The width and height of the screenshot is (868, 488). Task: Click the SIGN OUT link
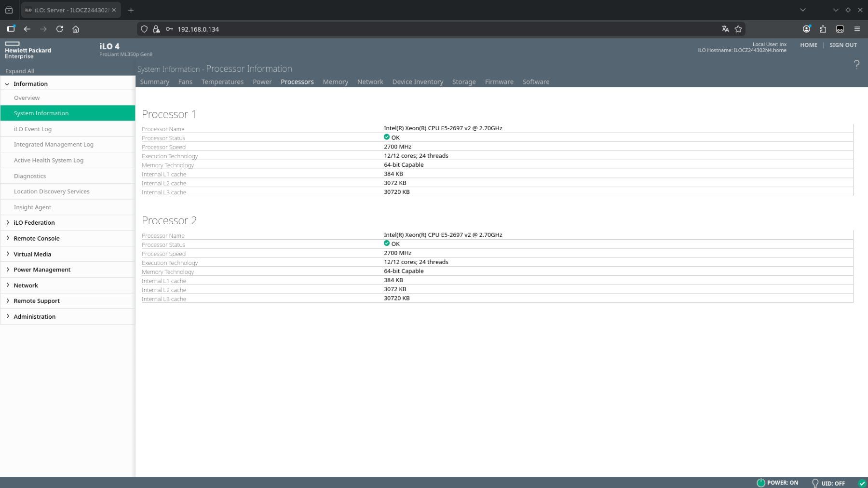click(843, 45)
